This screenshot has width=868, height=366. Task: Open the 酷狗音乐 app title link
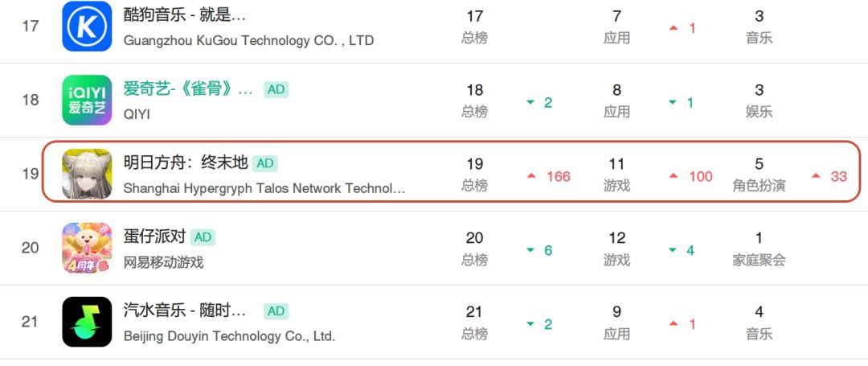point(185,15)
